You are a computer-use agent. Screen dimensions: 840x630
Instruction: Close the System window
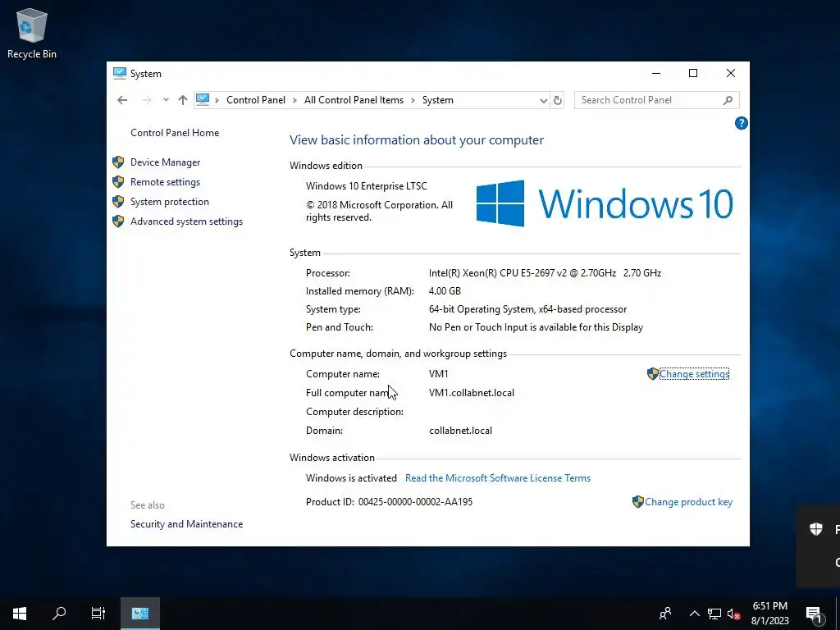click(x=731, y=73)
